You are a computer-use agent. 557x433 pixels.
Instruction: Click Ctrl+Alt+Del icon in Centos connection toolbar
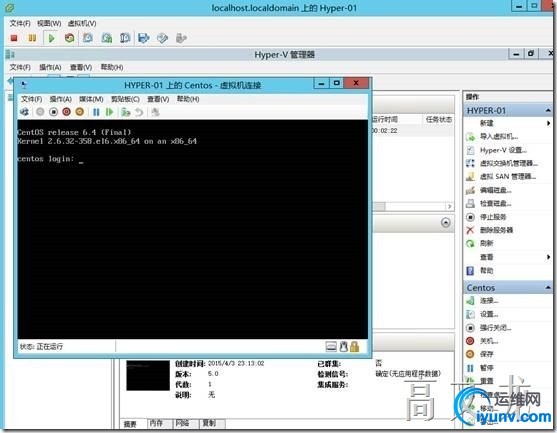point(25,112)
